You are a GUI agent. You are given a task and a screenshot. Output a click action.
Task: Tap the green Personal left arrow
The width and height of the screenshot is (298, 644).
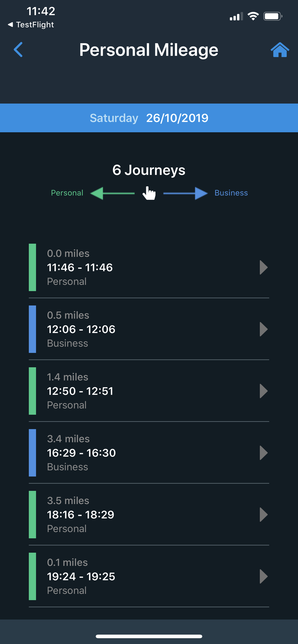pyautogui.click(x=112, y=193)
